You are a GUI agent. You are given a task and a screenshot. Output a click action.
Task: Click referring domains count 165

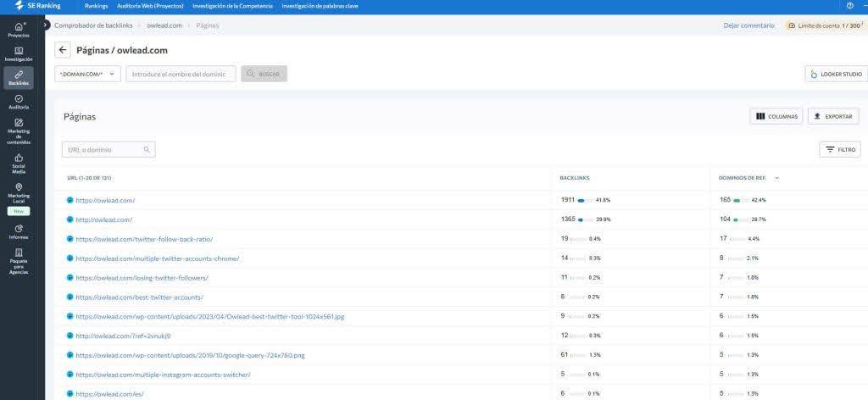(726, 200)
